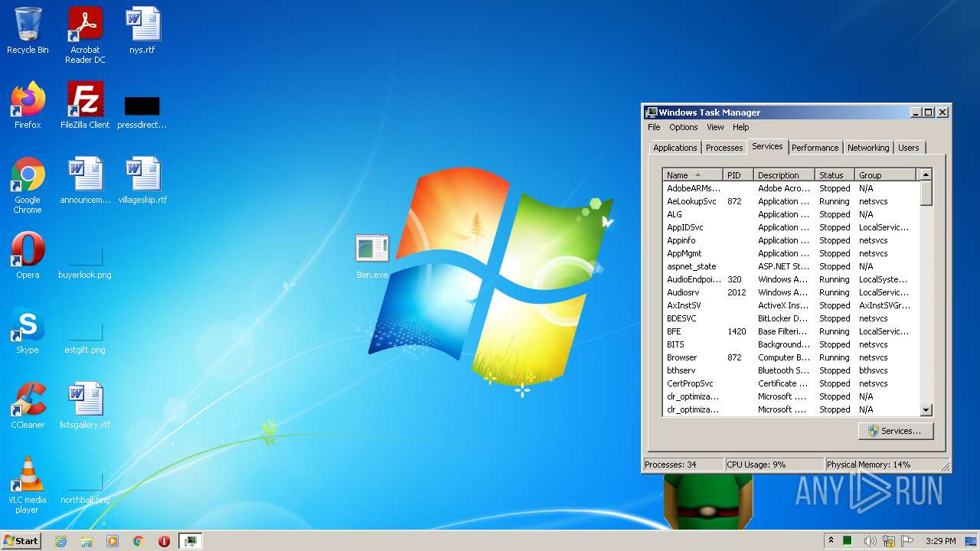
Task: Select villageskip.rtf document icon
Action: click(x=142, y=181)
